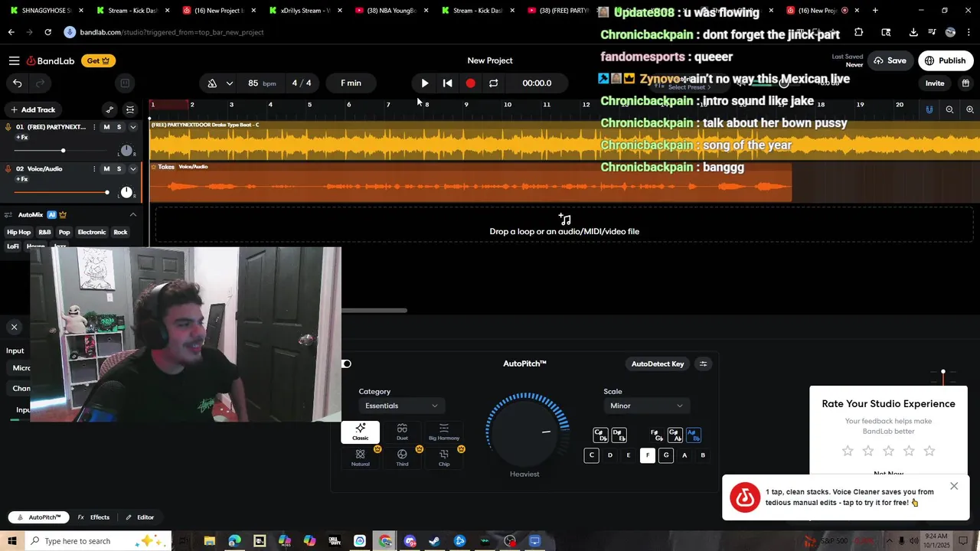Screen dimensions: 980x551
Task: Open the 4 / 4 time signature
Action: (x=302, y=83)
